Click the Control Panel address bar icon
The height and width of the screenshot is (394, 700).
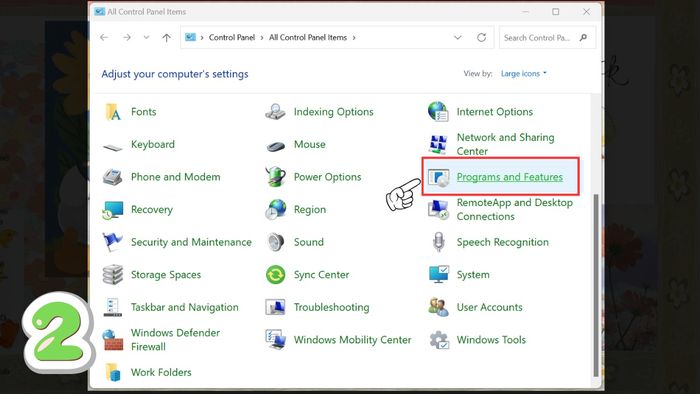[191, 37]
